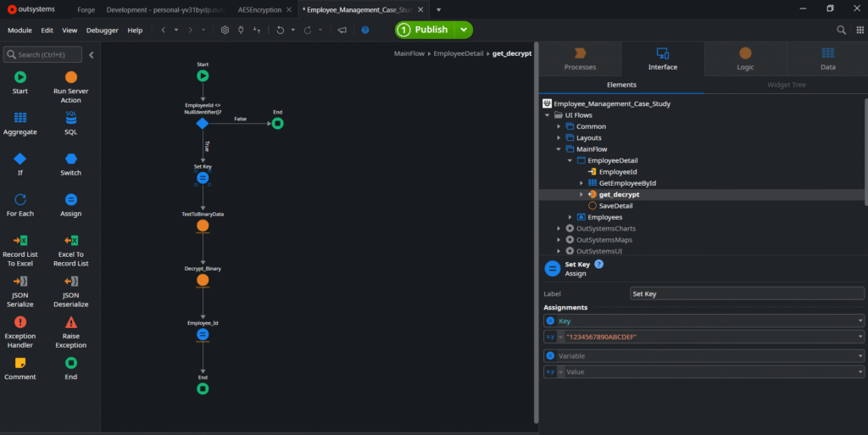Open the Help menu

pyautogui.click(x=135, y=31)
